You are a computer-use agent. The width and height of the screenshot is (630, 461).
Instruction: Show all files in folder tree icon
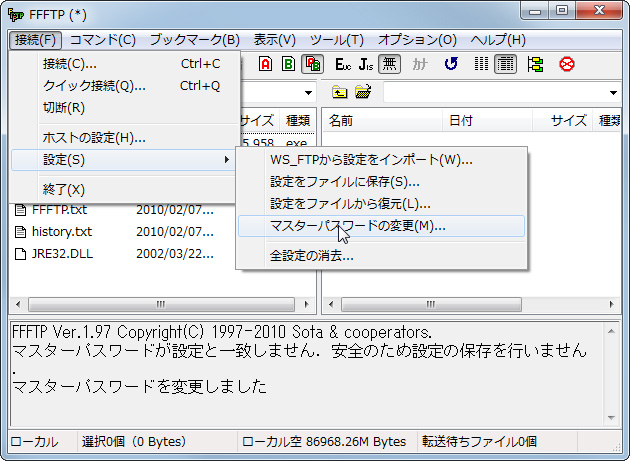point(535,64)
